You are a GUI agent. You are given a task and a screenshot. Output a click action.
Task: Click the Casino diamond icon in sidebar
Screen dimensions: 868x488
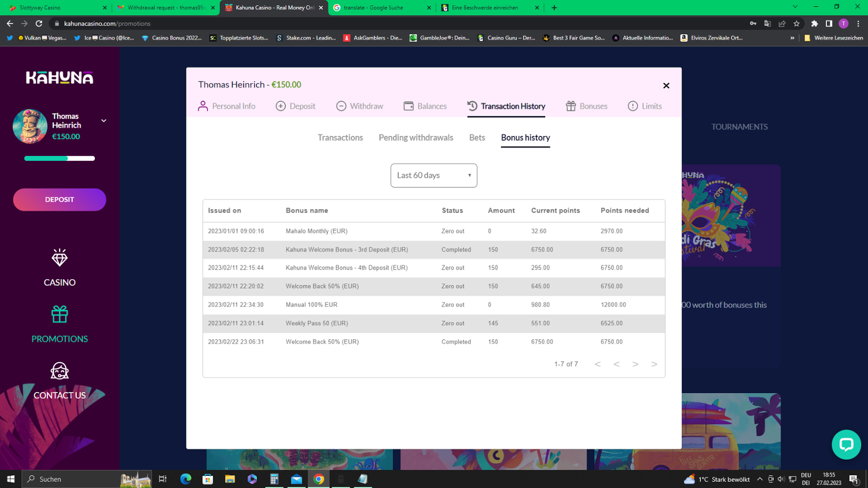[60, 258]
